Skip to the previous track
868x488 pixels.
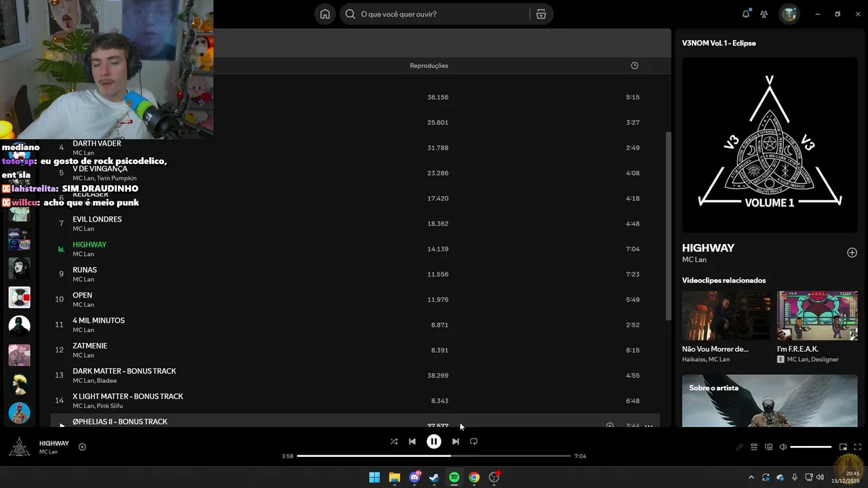point(412,441)
